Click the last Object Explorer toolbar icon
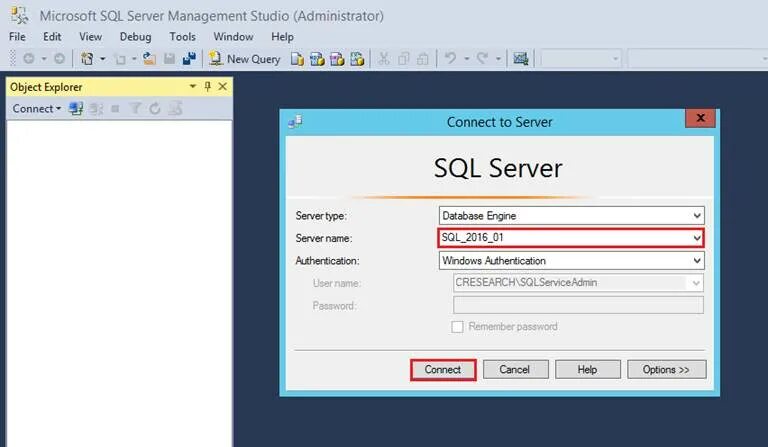768x447 pixels. click(x=175, y=109)
